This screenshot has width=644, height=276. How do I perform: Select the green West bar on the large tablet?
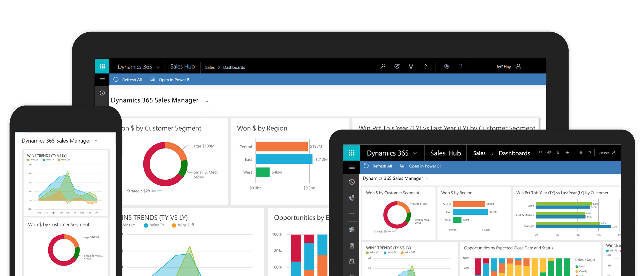pyautogui.click(x=262, y=172)
